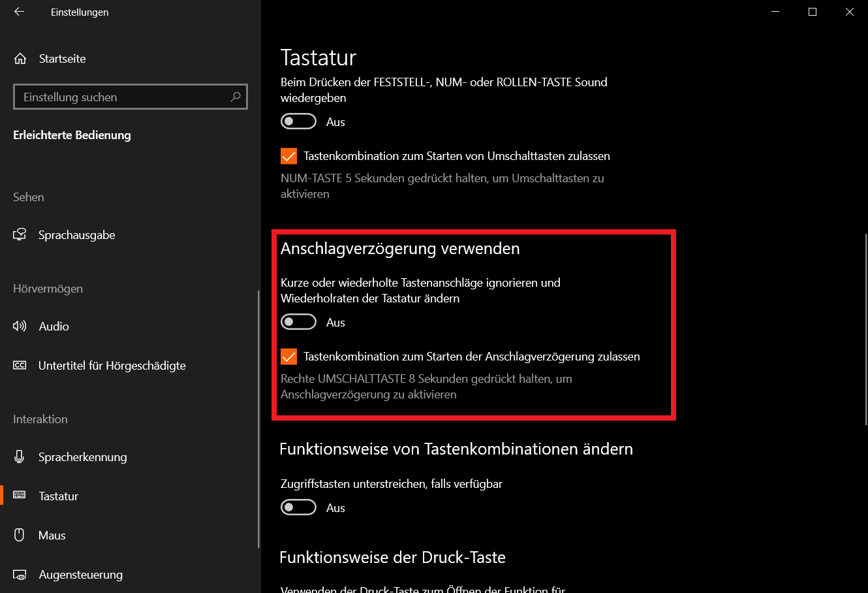Select the Audio speaker icon
Image resolution: width=868 pixels, height=593 pixels.
[x=20, y=326]
